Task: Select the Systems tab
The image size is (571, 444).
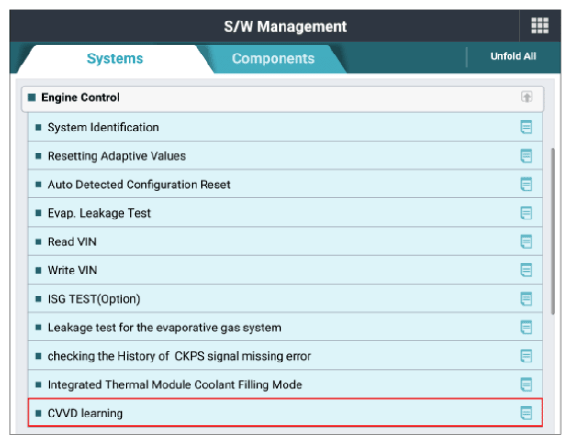Action: point(115,59)
